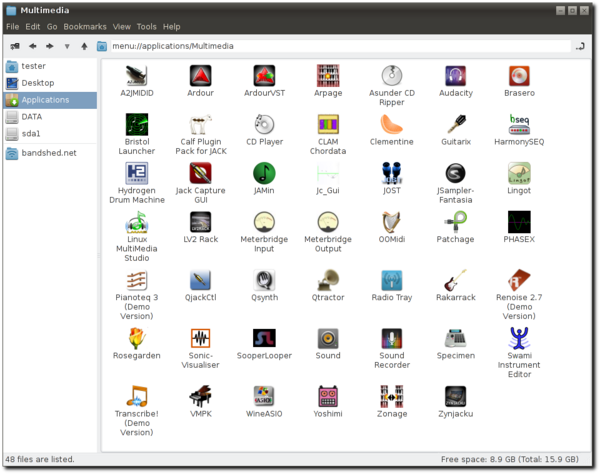Image resolution: width=600 pixels, height=474 pixels.
Task: Select Jack Capture GUI icon
Action: (201, 173)
